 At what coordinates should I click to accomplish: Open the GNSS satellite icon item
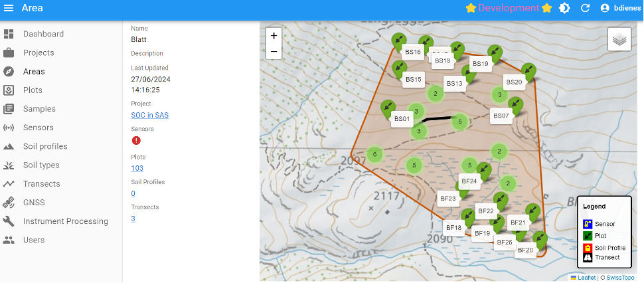pos(9,203)
